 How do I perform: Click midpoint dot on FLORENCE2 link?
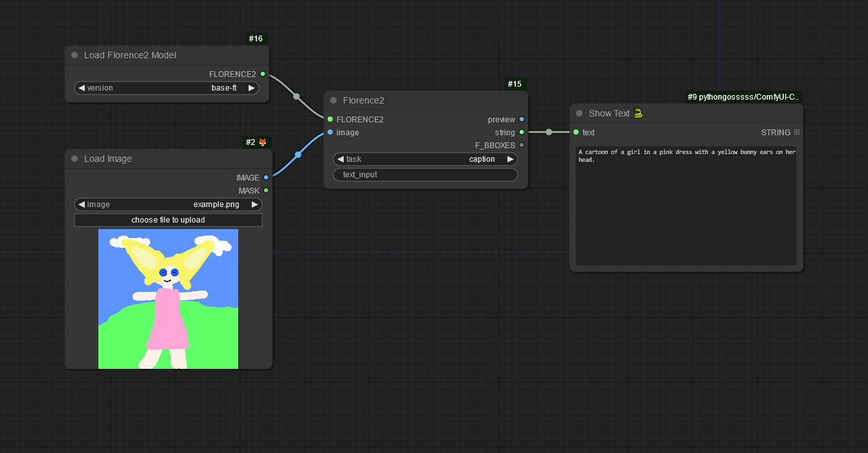tap(296, 96)
